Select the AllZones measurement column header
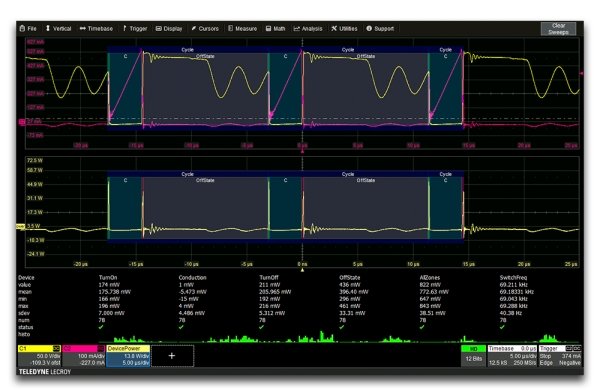The width and height of the screenshot is (600, 390). point(430,277)
